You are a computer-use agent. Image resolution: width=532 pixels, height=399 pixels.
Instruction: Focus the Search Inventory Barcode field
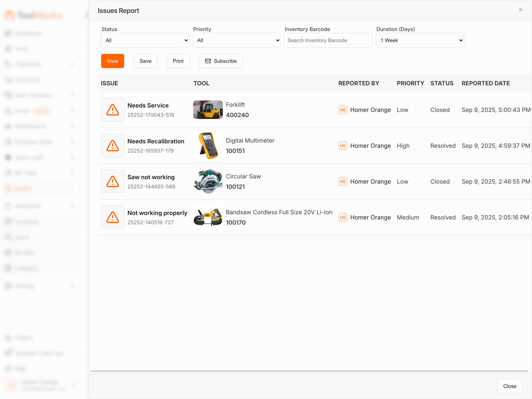coord(328,40)
